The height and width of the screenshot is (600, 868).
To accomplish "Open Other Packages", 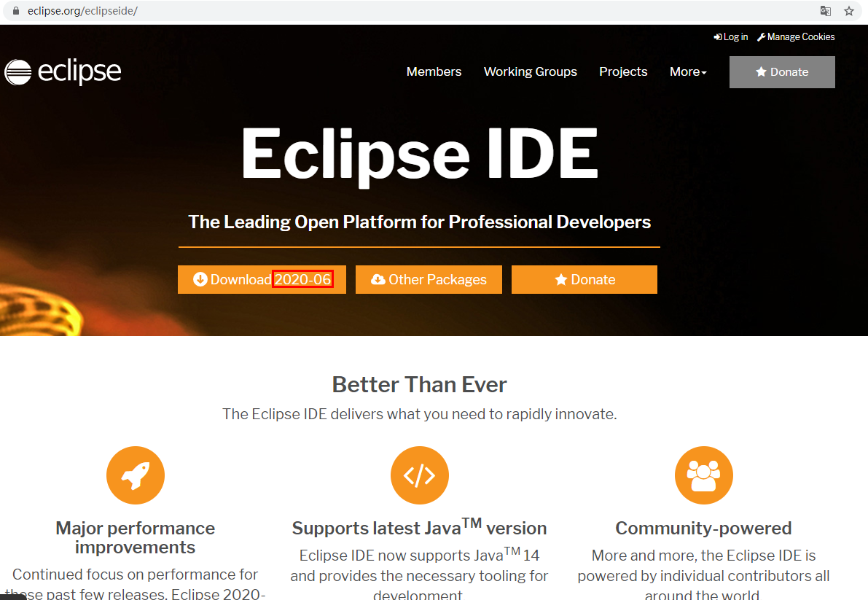I will 429,279.
